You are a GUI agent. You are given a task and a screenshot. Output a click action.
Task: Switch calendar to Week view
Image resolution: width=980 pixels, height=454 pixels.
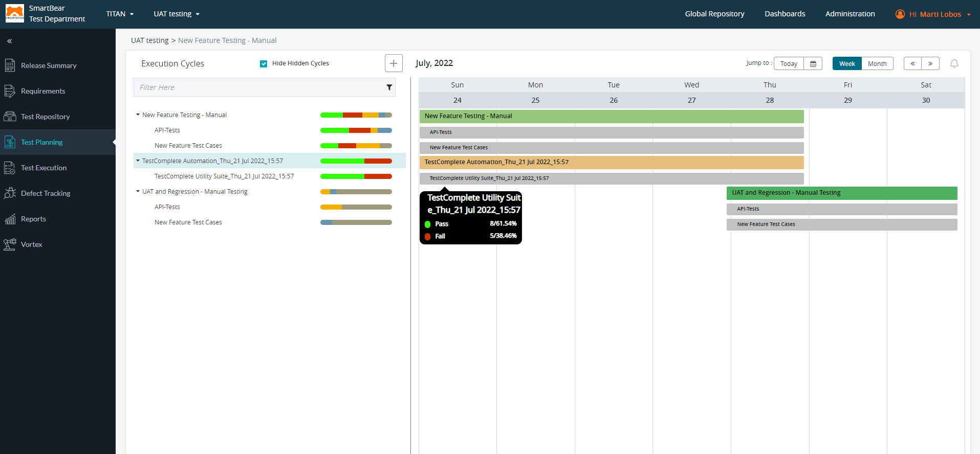click(847, 63)
